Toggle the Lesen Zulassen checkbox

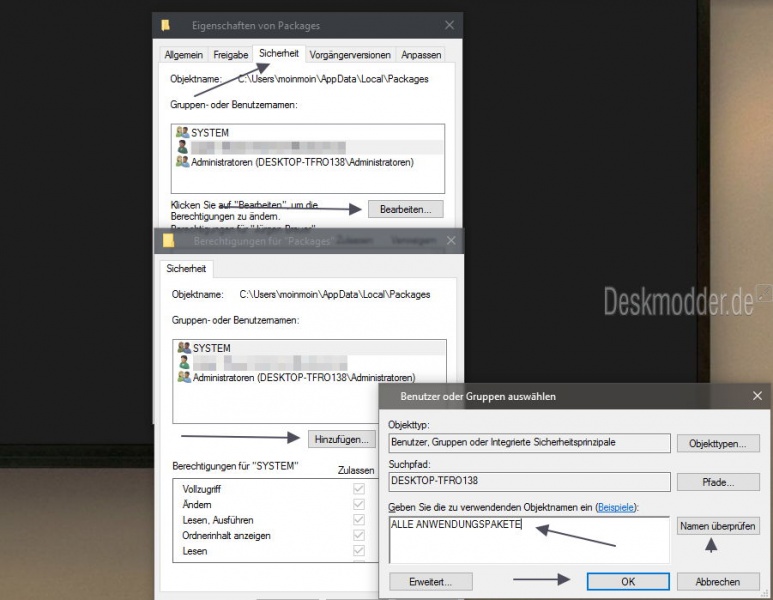pos(359,551)
